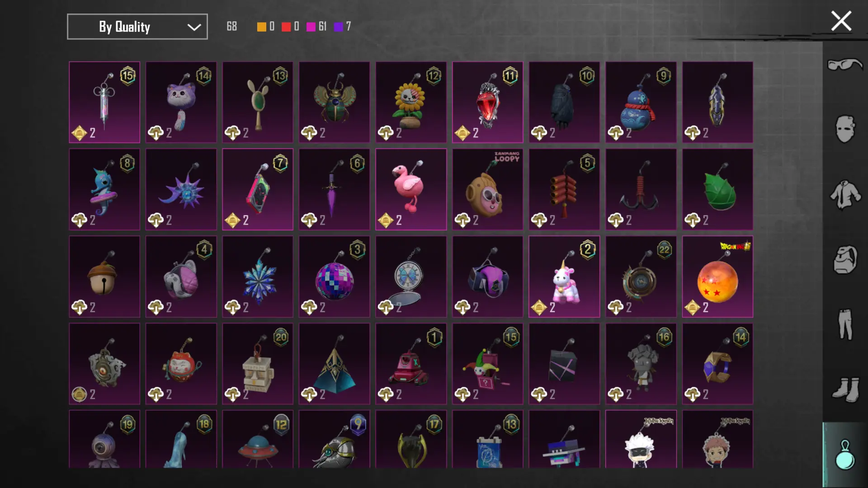
Task: Filter by red quality swatch
Action: [286, 27]
